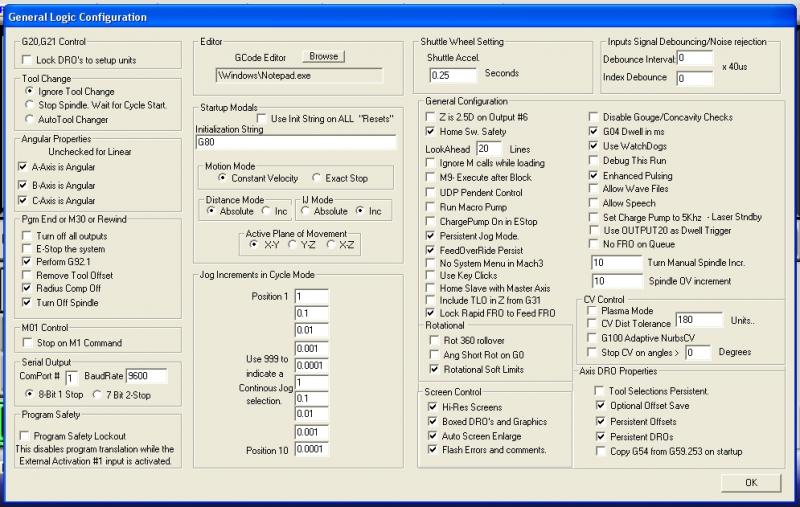Select 8-Bit 1 Stop serial option
This screenshot has width=800, height=507.
tap(30, 394)
